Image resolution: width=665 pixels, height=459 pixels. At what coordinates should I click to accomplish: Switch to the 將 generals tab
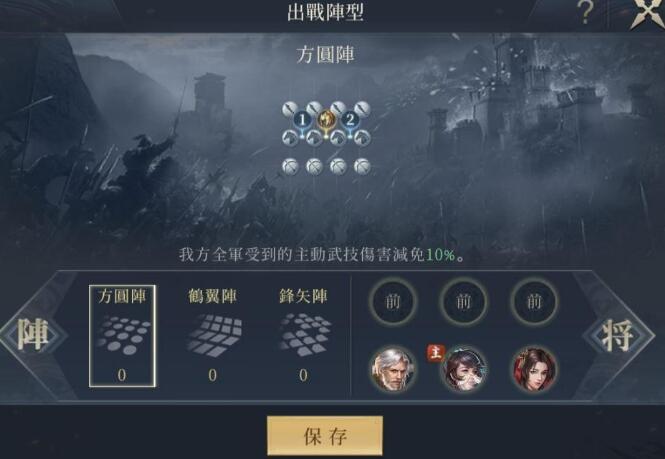click(618, 335)
